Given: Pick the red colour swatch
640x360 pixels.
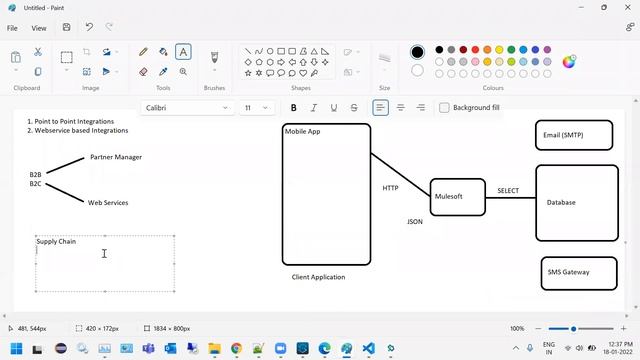Looking at the screenshot, I should tap(475, 50).
